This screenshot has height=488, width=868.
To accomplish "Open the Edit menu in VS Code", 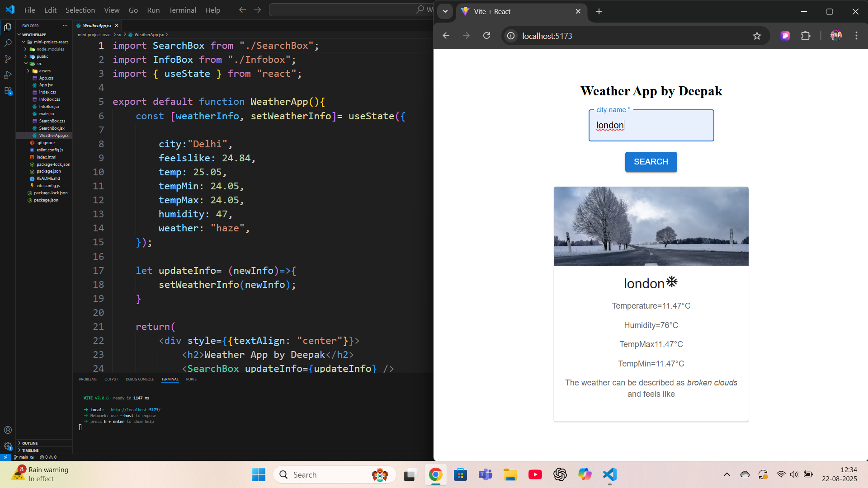I will pyautogui.click(x=50, y=10).
